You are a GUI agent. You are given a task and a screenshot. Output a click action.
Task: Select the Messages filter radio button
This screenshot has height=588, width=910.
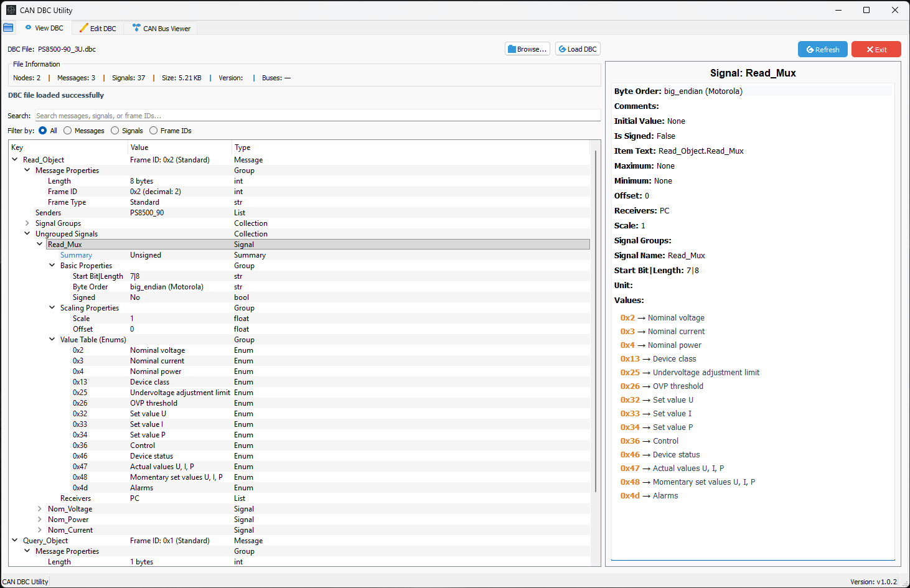68,130
